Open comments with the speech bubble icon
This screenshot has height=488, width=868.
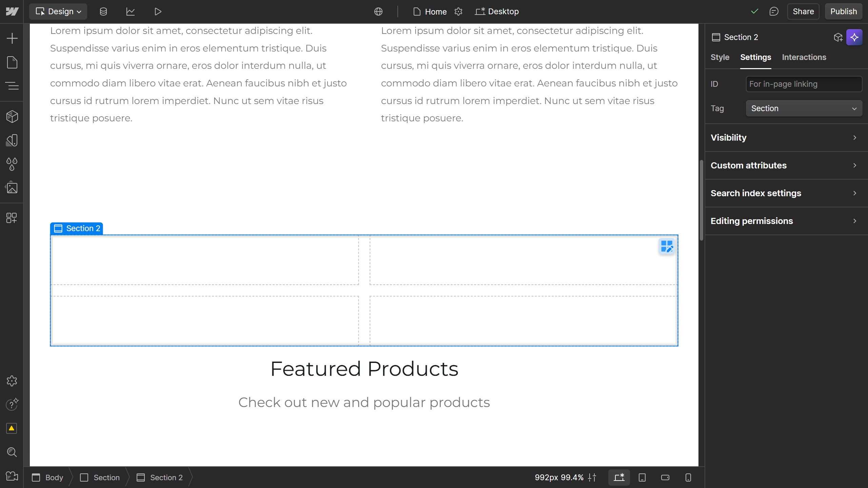coord(774,11)
